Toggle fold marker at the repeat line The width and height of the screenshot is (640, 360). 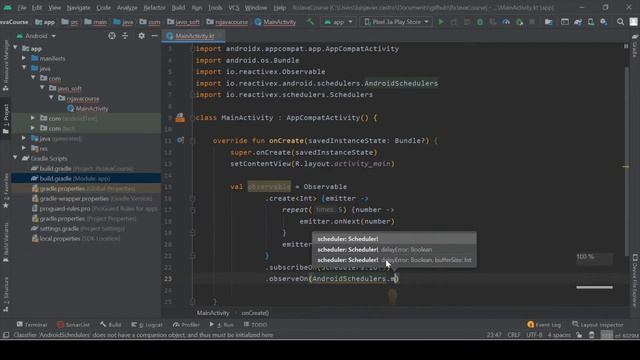(192, 210)
